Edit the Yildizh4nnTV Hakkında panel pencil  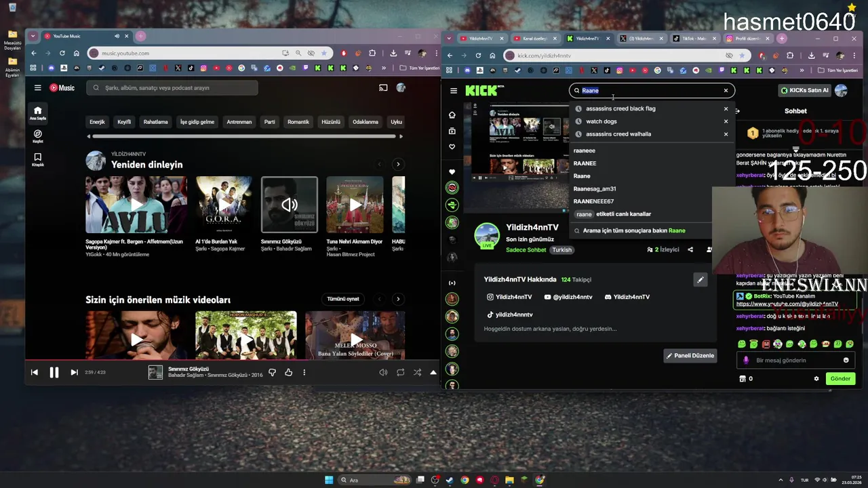click(x=701, y=279)
